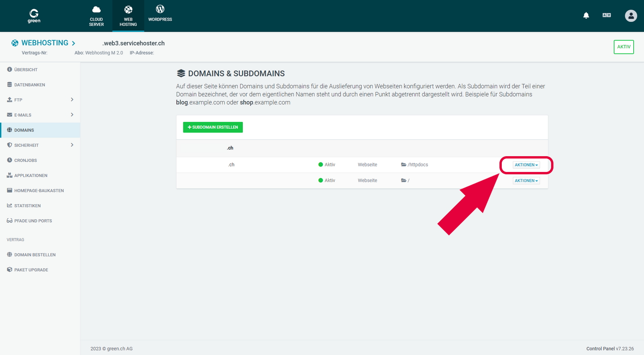This screenshot has width=644, height=355.
Task: Click the Applikationen blocks icon
Action: [x=9, y=175]
